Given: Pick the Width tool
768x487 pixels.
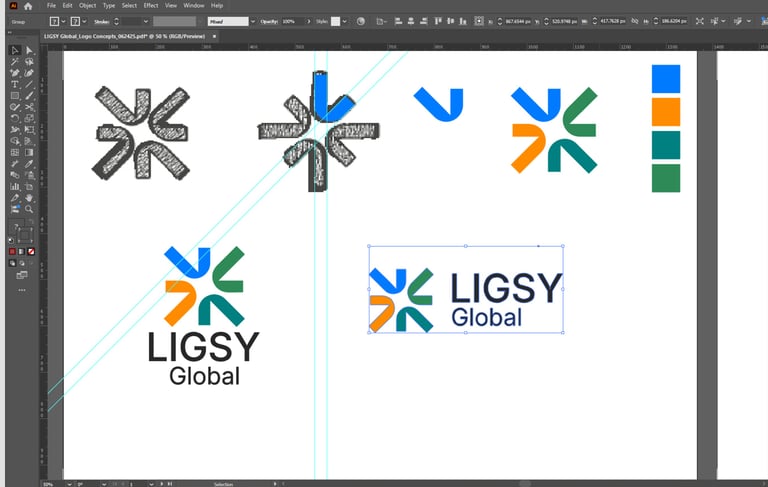Looking at the screenshot, I should 15,129.
